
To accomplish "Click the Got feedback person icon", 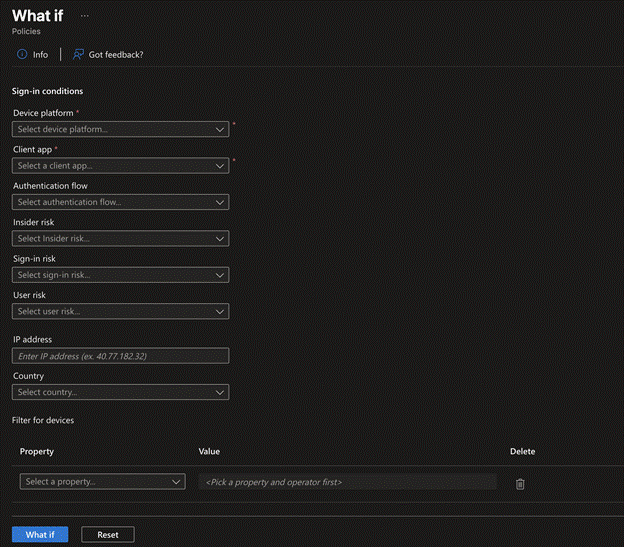I will (78, 54).
